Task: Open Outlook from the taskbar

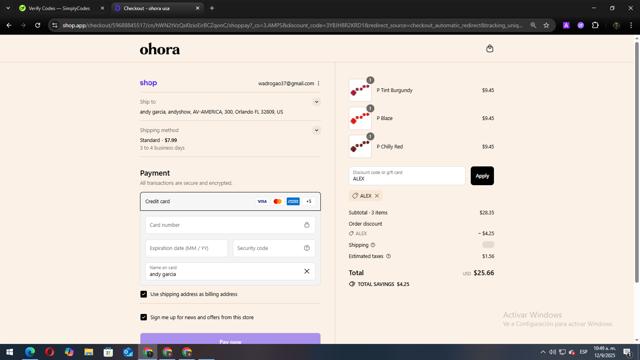Action: (128, 352)
